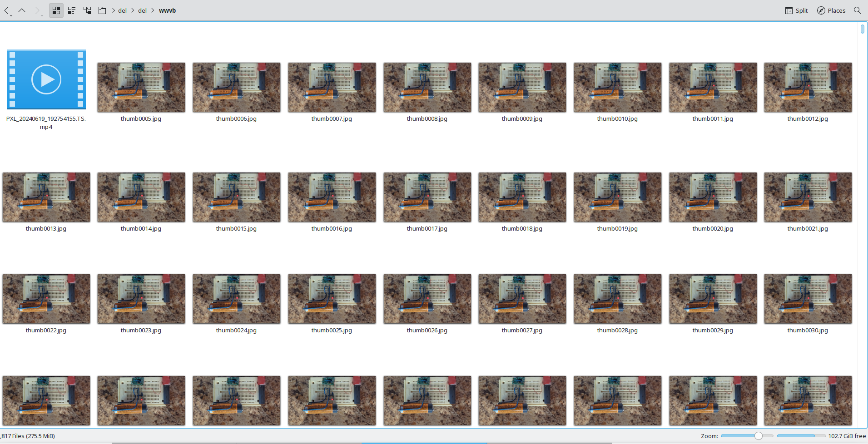This screenshot has width=868, height=444.
Task: Select thumb0005.jpg thumbnail
Action: coord(141,87)
